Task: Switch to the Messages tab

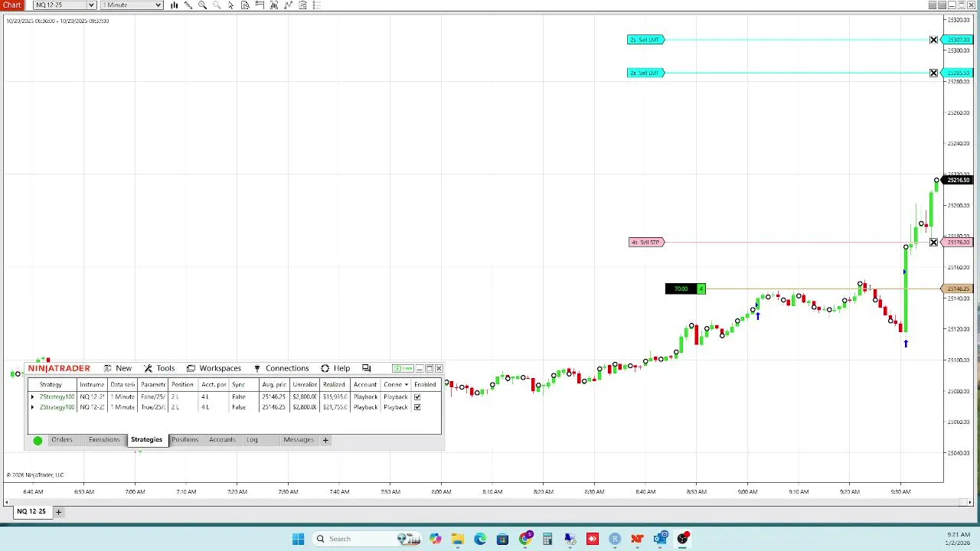Action: click(x=299, y=440)
